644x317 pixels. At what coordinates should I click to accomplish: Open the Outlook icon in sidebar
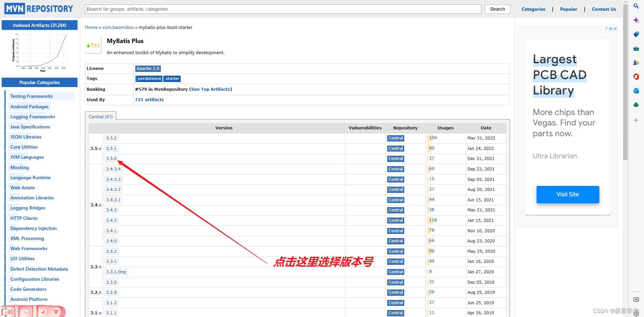[x=636, y=91]
